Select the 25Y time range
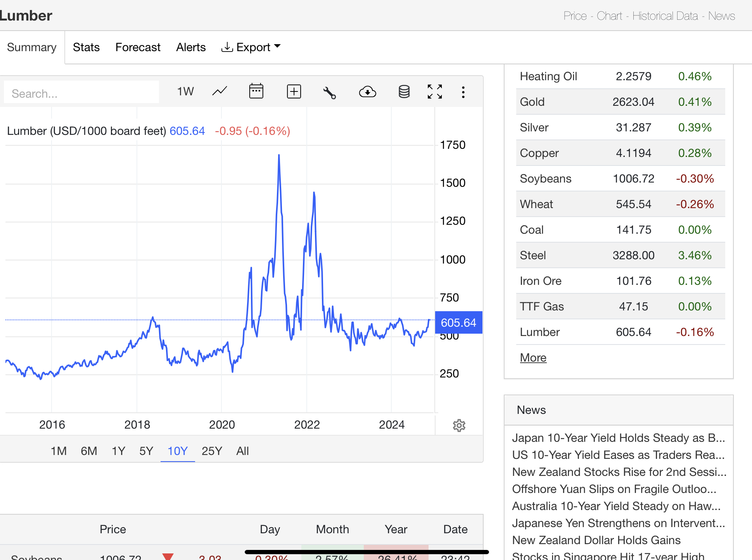 [212, 451]
